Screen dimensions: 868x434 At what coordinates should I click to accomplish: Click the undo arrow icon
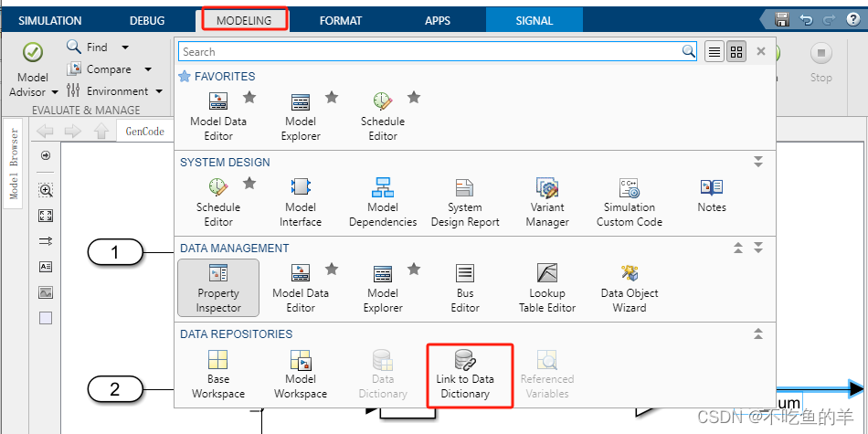click(x=806, y=20)
